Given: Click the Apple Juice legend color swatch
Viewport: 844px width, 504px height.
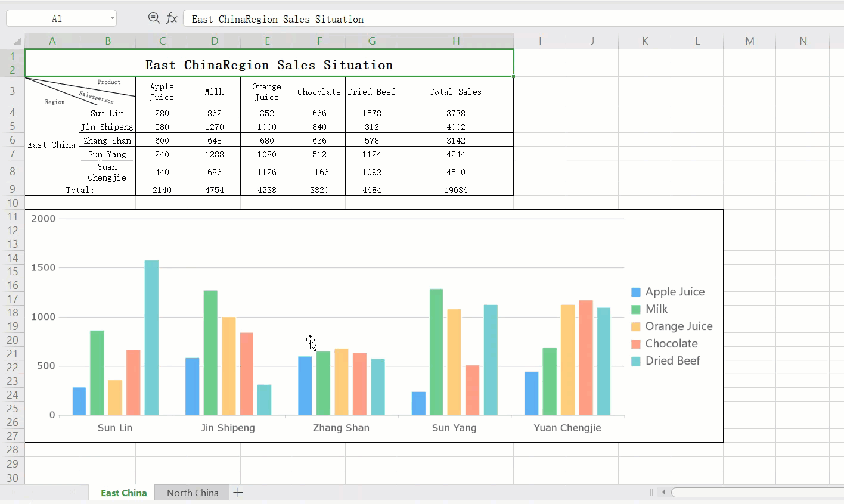Looking at the screenshot, I should [x=636, y=292].
